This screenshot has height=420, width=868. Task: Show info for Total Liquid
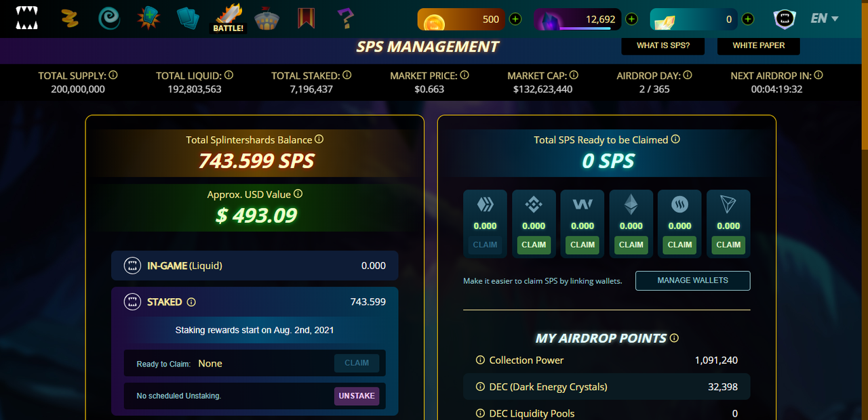(229, 75)
